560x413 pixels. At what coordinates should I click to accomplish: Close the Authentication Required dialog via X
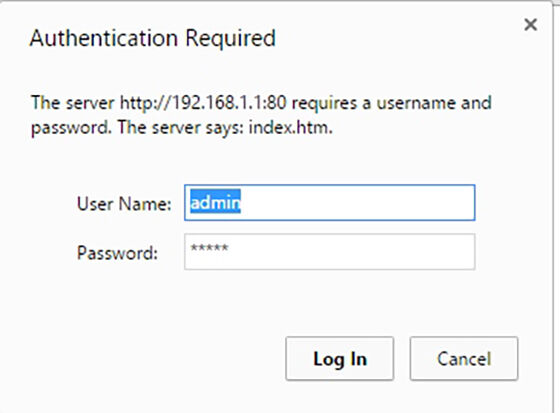pos(530,25)
